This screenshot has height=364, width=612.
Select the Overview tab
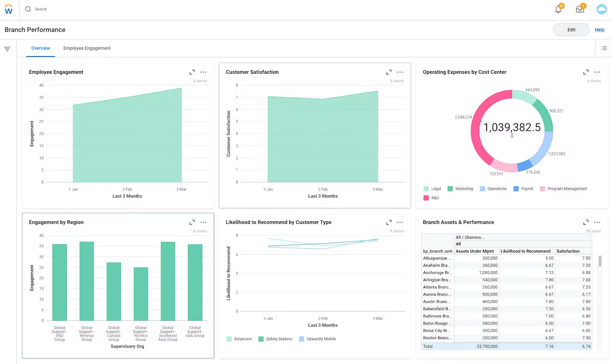(x=41, y=48)
